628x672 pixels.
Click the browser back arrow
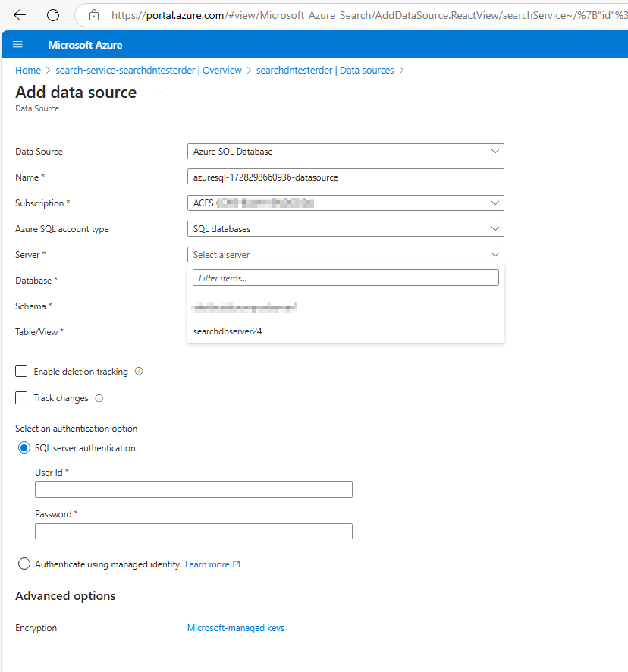(x=19, y=14)
